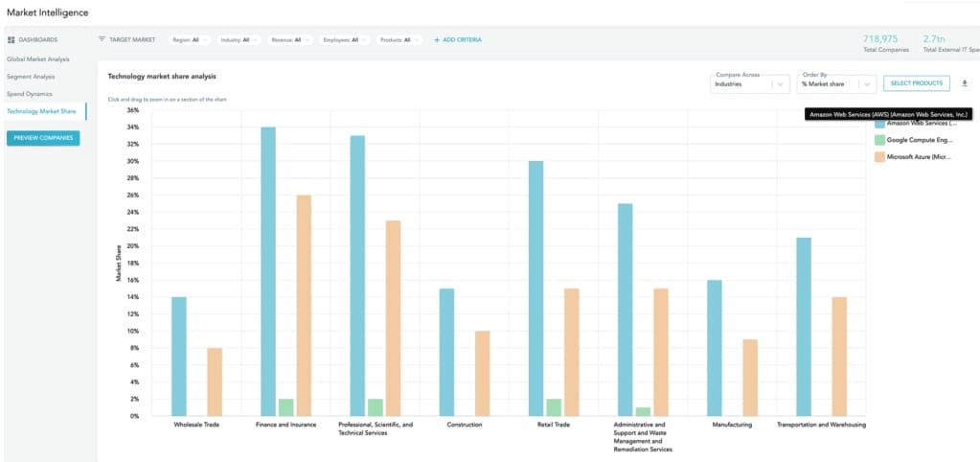The height and width of the screenshot is (462, 980).
Task: Click the plus icon beside Add Criteria
Action: 437,39
